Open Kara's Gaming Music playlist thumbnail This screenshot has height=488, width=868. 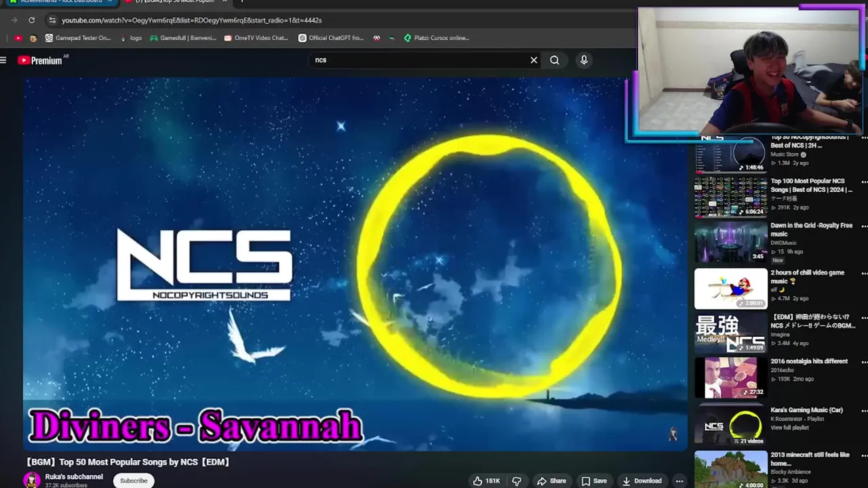click(730, 424)
